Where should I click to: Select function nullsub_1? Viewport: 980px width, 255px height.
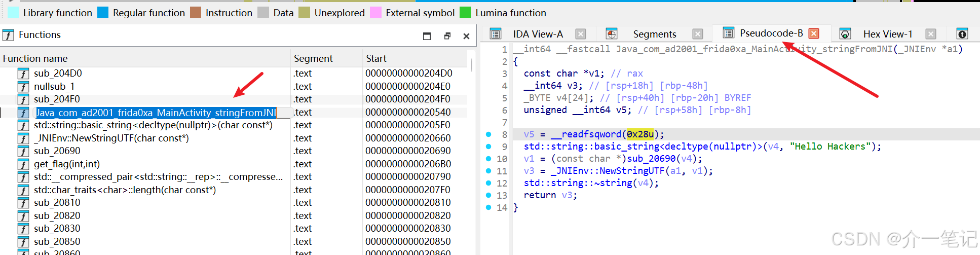tap(54, 86)
